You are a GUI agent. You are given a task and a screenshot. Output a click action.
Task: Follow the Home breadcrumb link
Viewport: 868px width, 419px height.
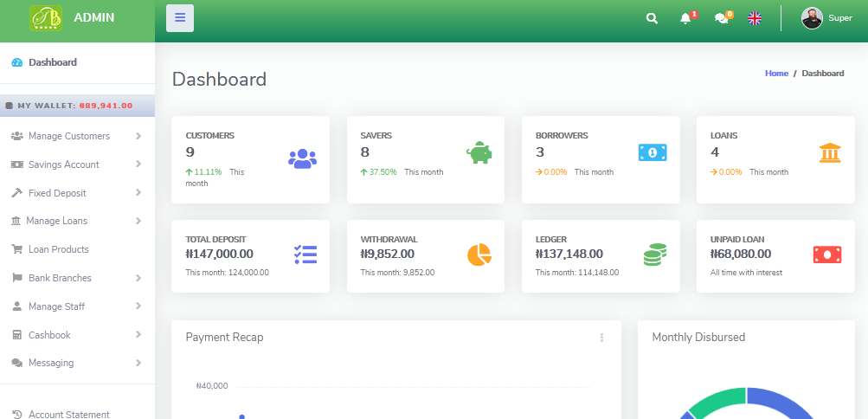(x=776, y=73)
